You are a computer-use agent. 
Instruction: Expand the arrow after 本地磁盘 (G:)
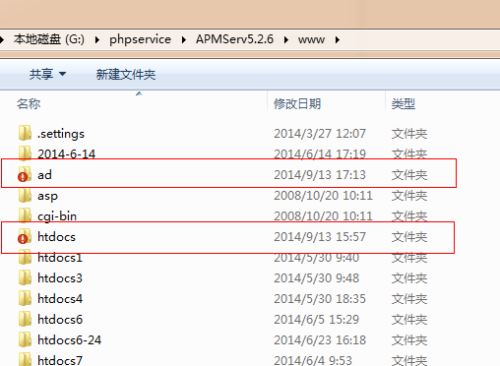point(97,40)
